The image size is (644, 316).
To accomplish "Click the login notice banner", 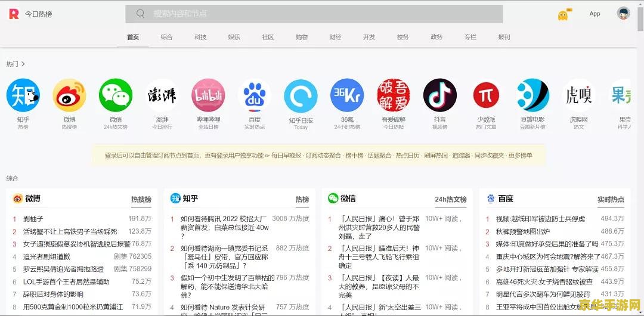I will [x=318, y=156].
